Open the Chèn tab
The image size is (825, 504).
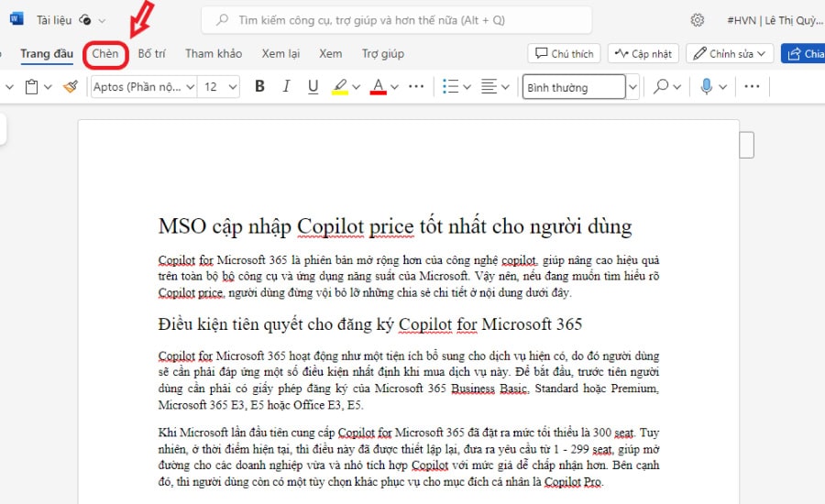coord(105,54)
